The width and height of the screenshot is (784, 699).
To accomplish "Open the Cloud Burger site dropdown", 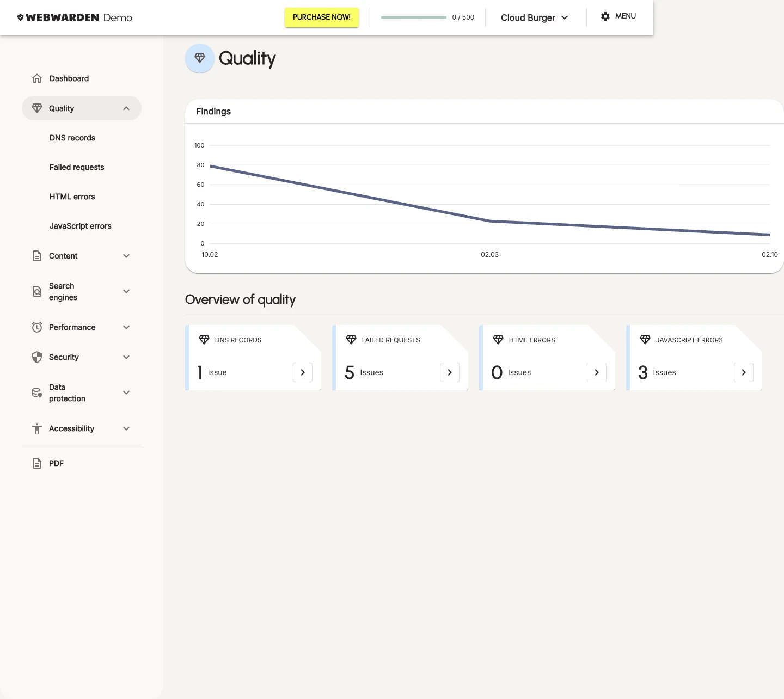I will pos(534,17).
